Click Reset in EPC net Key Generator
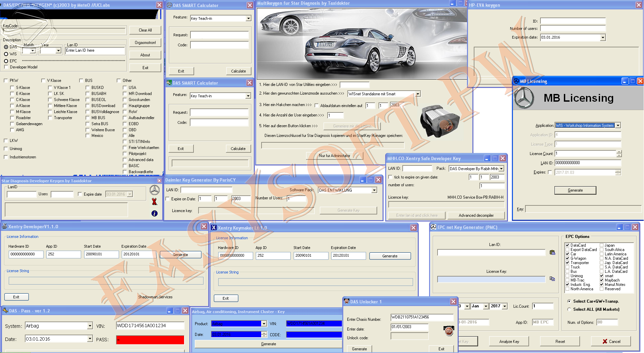This screenshot has width=644, height=353. point(560,342)
